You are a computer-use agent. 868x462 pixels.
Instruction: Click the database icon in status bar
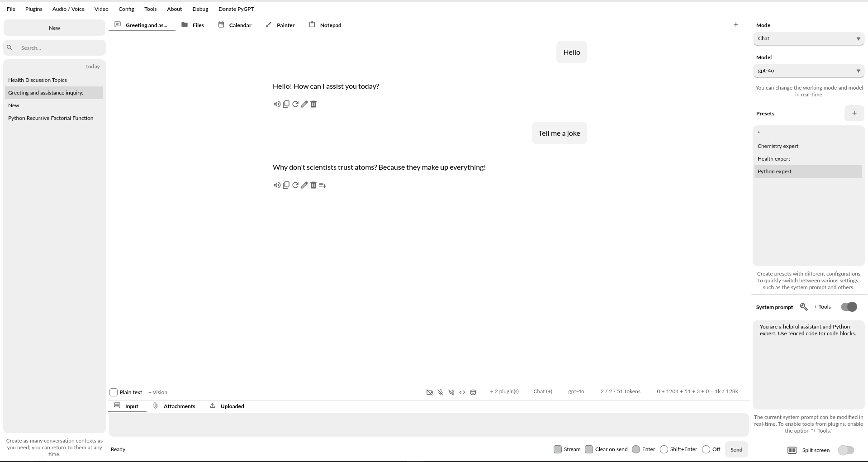[473, 392]
